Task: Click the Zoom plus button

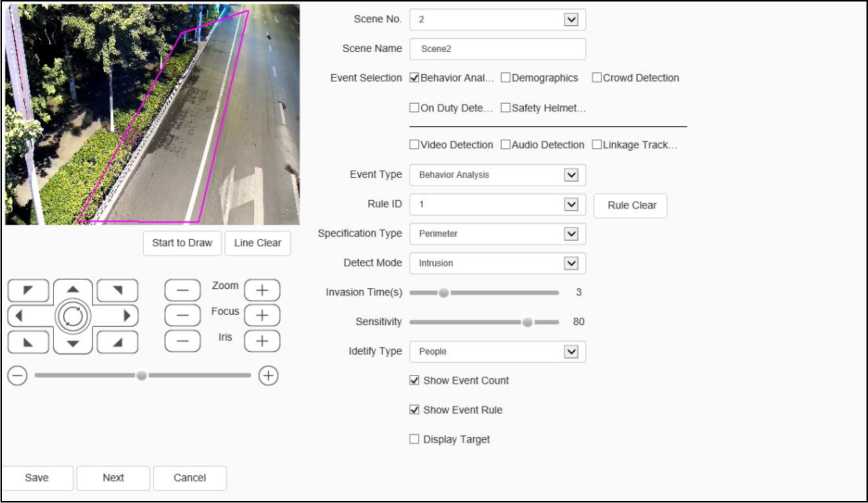Action: pyautogui.click(x=262, y=290)
